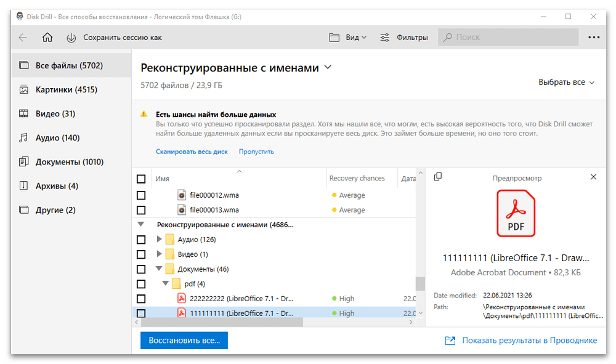The image size is (616, 364).
Task: Click the Сканировать весь диск link
Action: pos(192,152)
